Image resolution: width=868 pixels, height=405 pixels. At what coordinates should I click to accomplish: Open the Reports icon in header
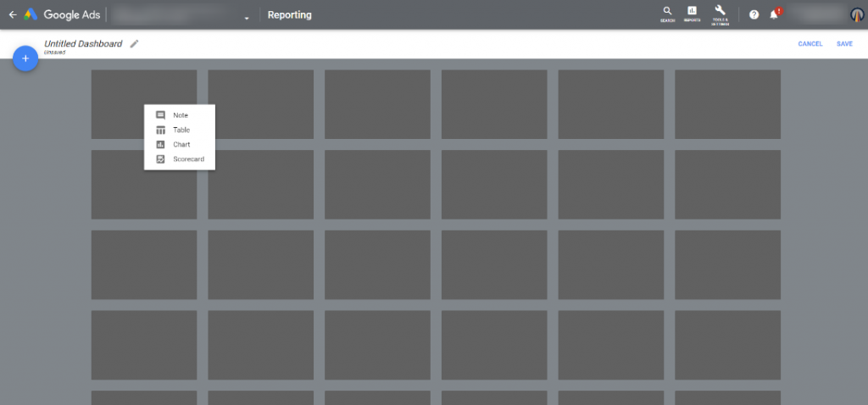tap(692, 14)
